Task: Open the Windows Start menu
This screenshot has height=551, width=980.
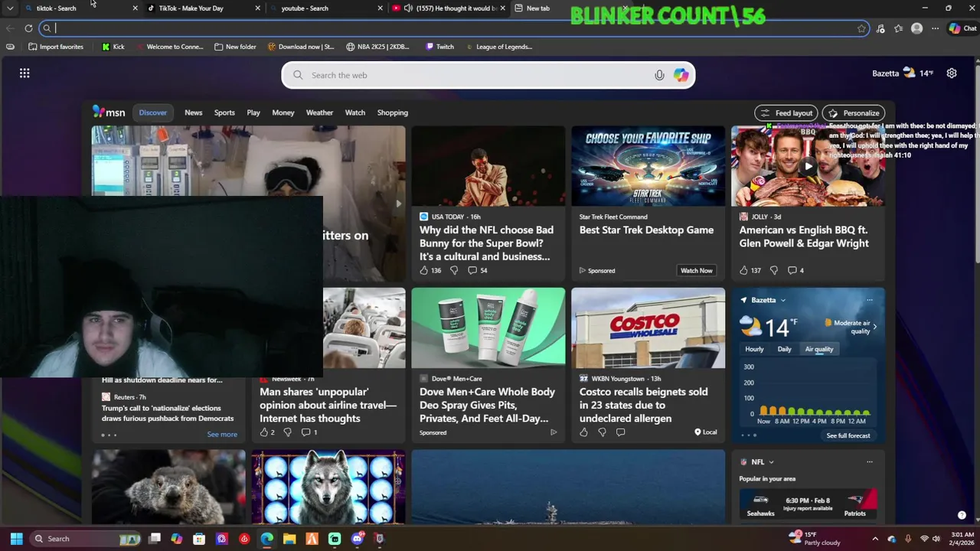Action: pyautogui.click(x=16, y=539)
